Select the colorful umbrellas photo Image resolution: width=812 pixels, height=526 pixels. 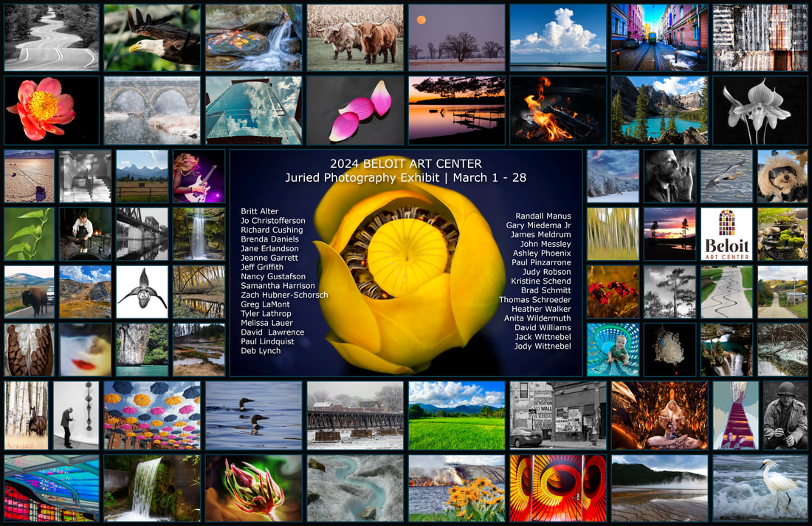tap(152, 416)
